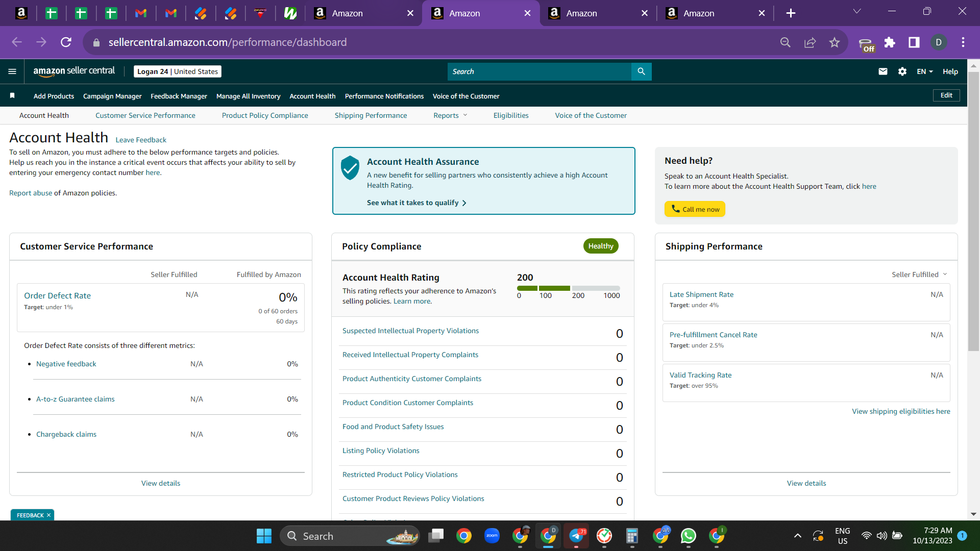The width and height of the screenshot is (980, 551).
Task: Click the bookmark flag icon
Action: coord(12,95)
